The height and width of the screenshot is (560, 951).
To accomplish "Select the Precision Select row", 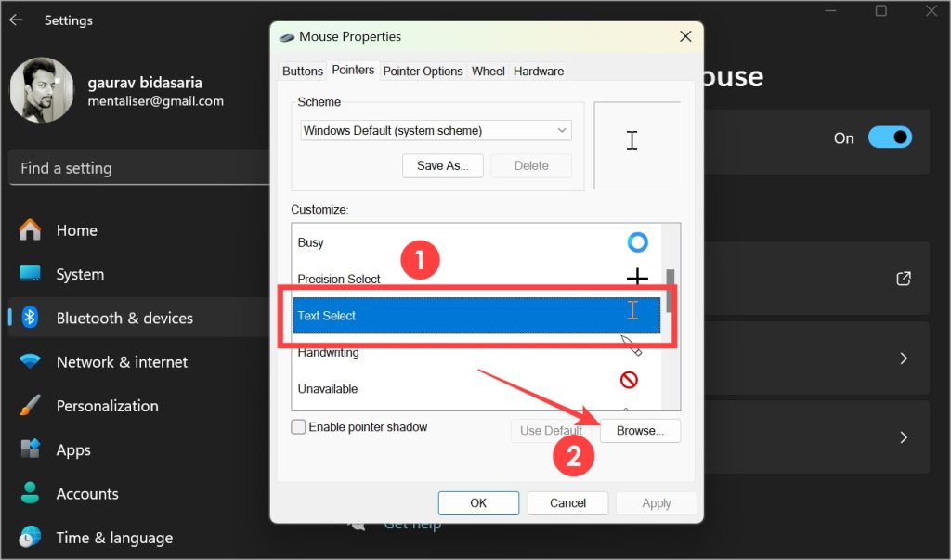I will pos(476,279).
